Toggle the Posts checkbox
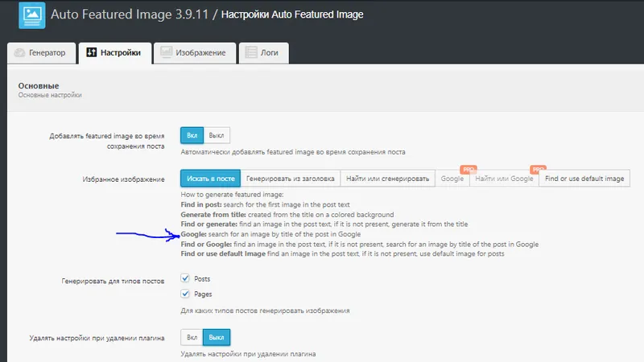The image size is (644, 362). click(185, 278)
